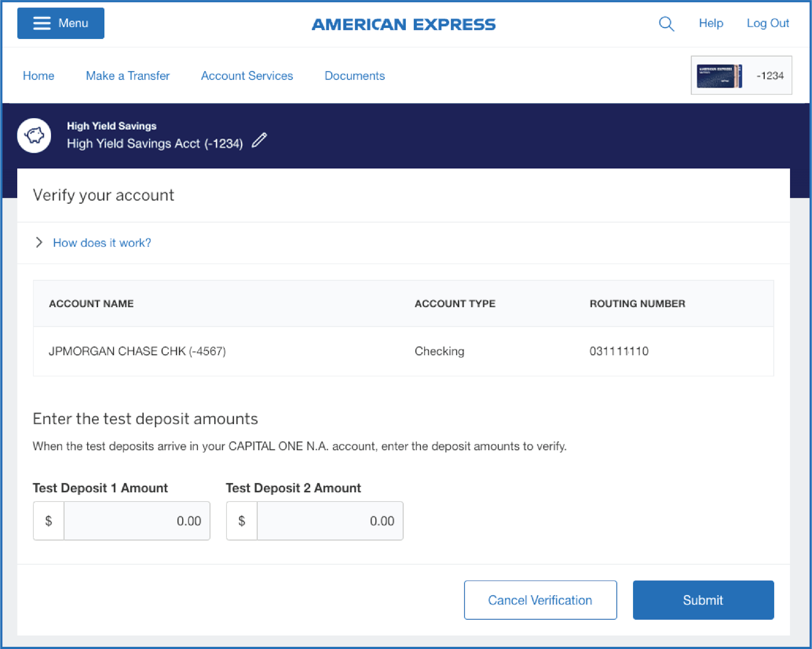Click the Help link

(710, 23)
